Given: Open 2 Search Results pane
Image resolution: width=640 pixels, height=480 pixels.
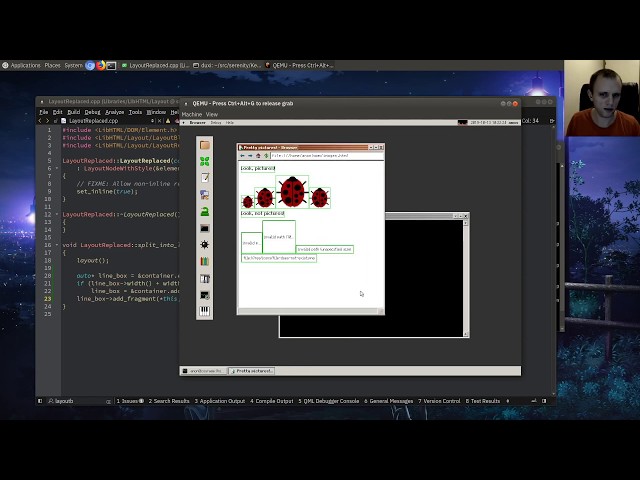Looking at the screenshot, I should (x=169, y=401).
